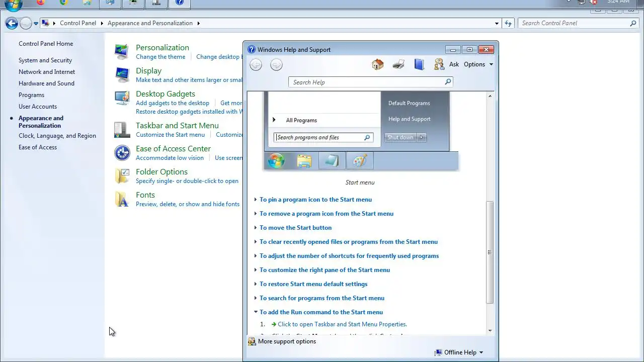Open the recent pages dropdown arrow
Viewport: 644px width, 362px height.
[x=36, y=23]
